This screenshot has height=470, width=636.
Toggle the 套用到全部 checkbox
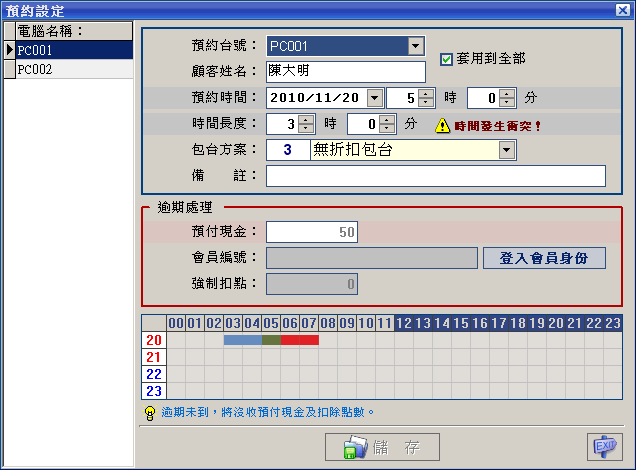[447, 58]
